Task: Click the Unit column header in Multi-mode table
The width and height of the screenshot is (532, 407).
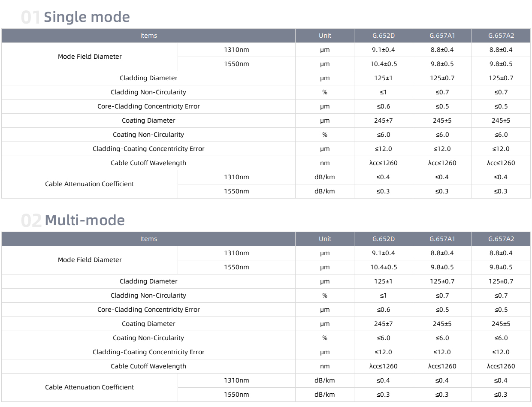Action: tap(325, 239)
